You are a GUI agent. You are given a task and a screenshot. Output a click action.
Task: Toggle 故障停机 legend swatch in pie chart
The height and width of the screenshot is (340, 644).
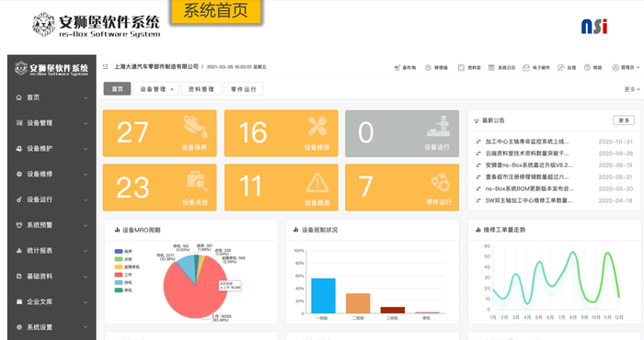click(119, 267)
